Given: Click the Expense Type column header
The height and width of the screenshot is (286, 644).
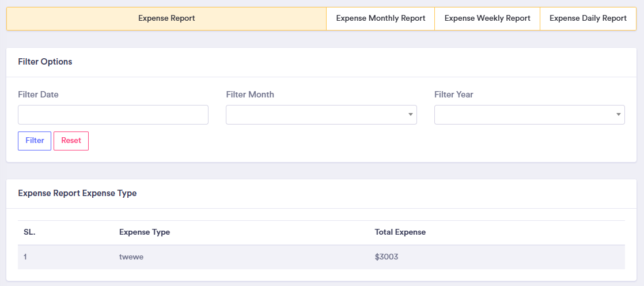Looking at the screenshot, I should coord(144,232).
